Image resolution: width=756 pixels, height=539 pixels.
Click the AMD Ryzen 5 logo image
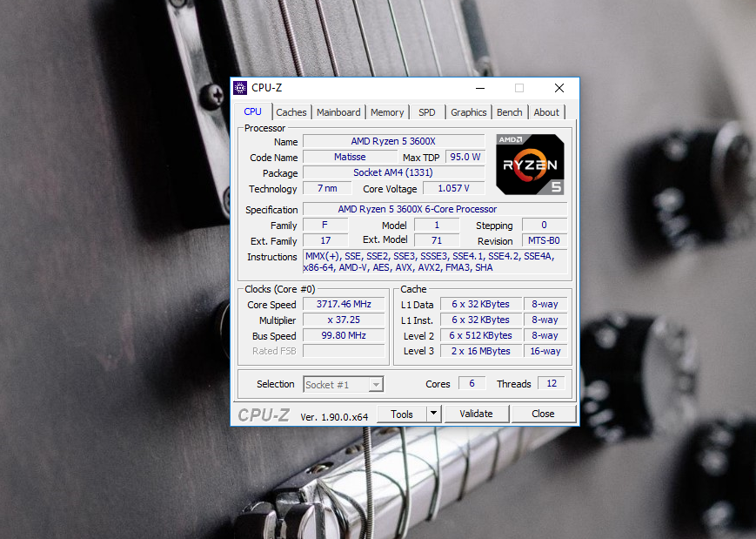click(x=530, y=165)
